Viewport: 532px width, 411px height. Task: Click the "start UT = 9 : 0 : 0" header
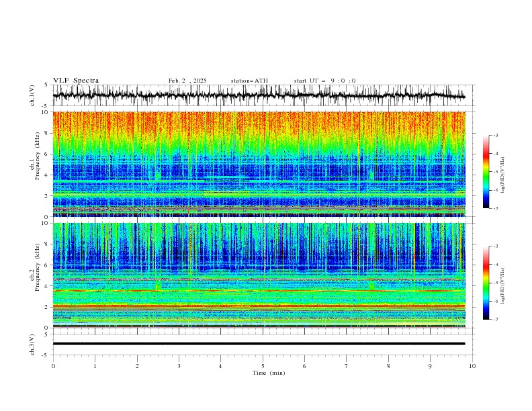coord(324,81)
